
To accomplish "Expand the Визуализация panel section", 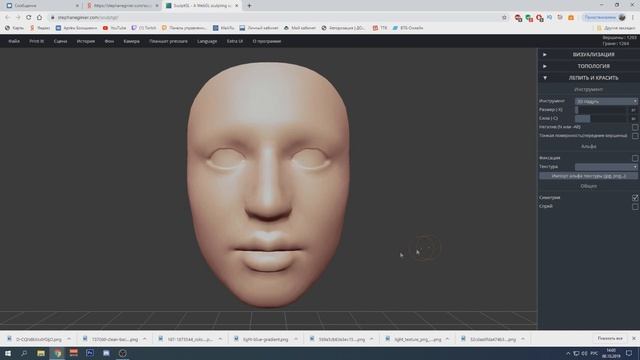I will (x=589, y=54).
